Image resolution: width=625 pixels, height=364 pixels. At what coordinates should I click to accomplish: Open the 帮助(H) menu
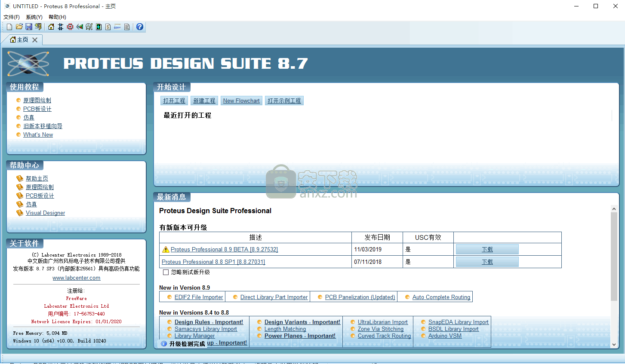click(57, 17)
